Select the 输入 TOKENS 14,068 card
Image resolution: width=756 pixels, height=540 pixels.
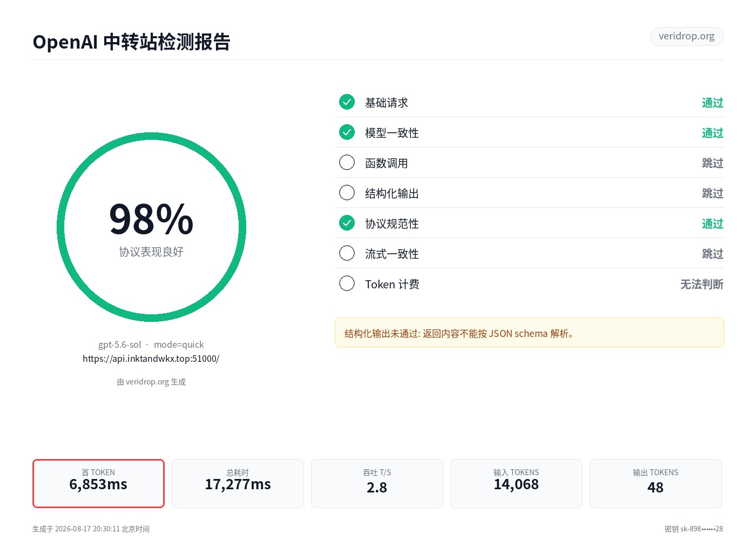[x=516, y=483]
